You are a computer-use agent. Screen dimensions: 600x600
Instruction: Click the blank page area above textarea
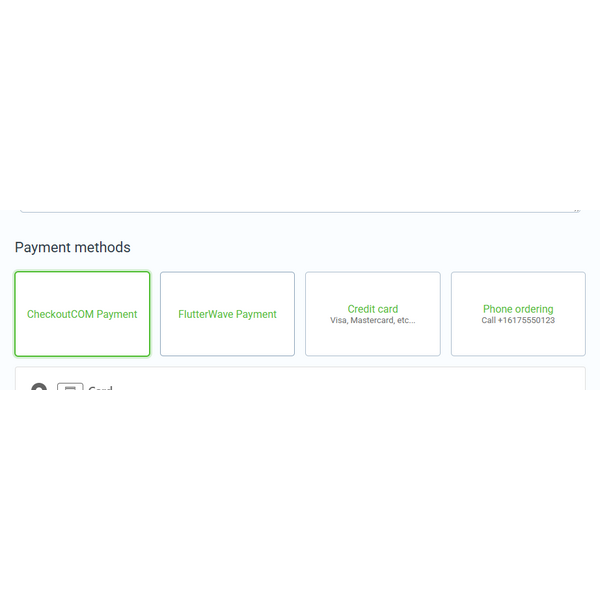300,100
